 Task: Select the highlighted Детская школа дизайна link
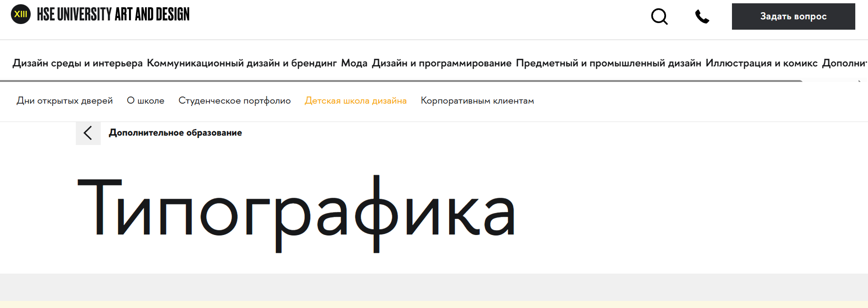[x=355, y=101]
